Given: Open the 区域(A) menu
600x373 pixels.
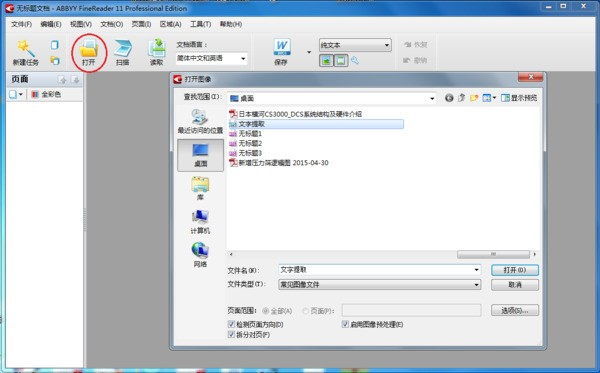Looking at the screenshot, I should tap(170, 24).
